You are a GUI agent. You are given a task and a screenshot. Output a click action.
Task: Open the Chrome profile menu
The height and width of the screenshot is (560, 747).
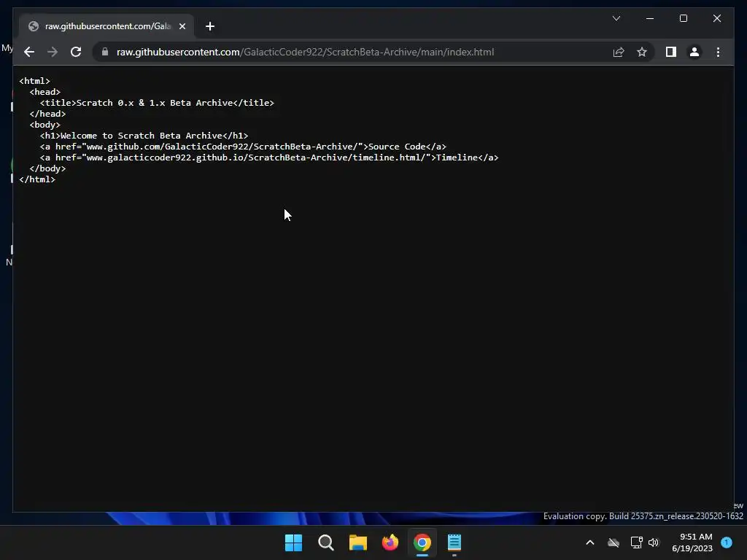pyautogui.click(x=694, y=52)
